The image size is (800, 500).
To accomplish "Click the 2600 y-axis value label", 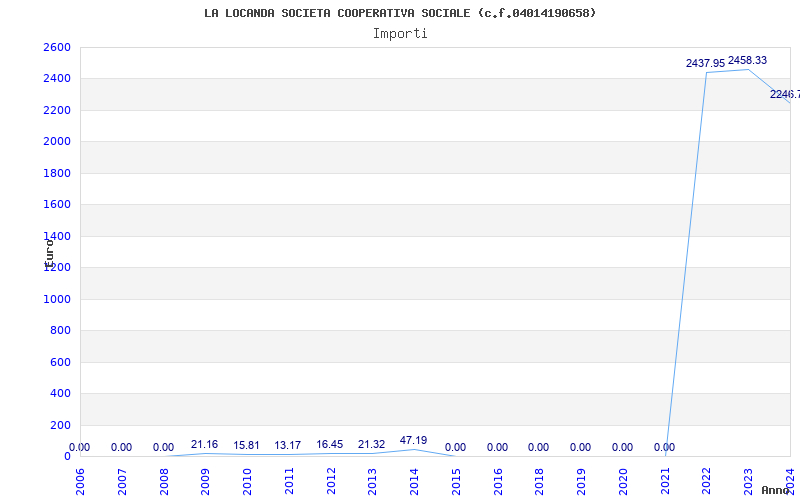I will coord(57,47).
